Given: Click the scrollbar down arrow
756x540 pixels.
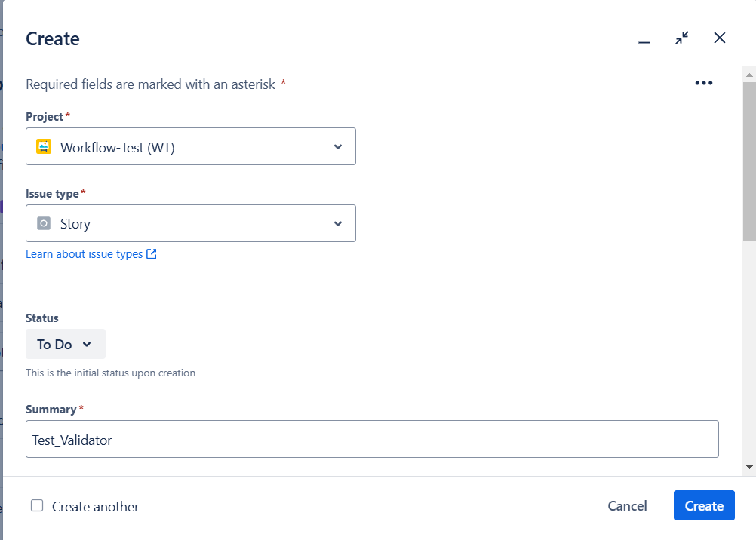Looking at the screenshot, I should 749,467.
